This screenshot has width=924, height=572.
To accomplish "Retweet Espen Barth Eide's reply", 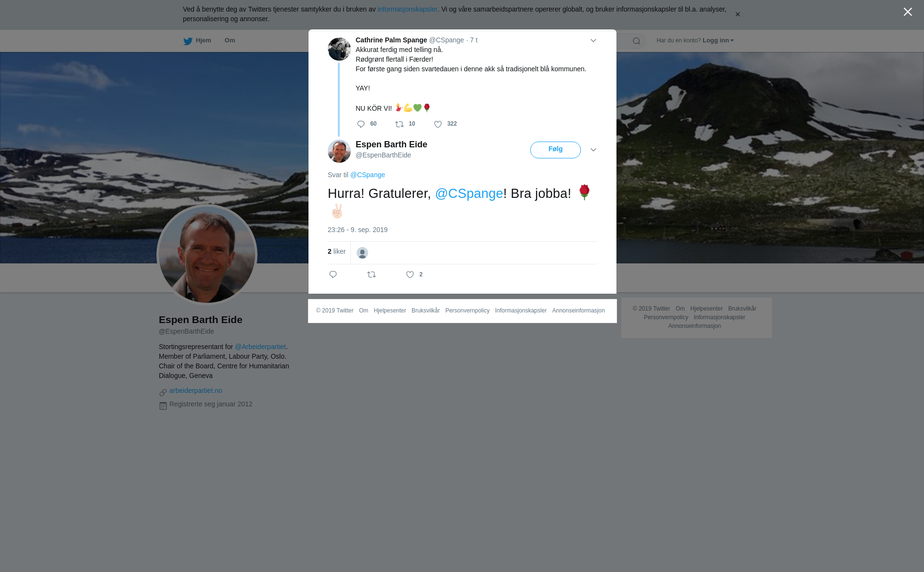I will tap(372, 274).
